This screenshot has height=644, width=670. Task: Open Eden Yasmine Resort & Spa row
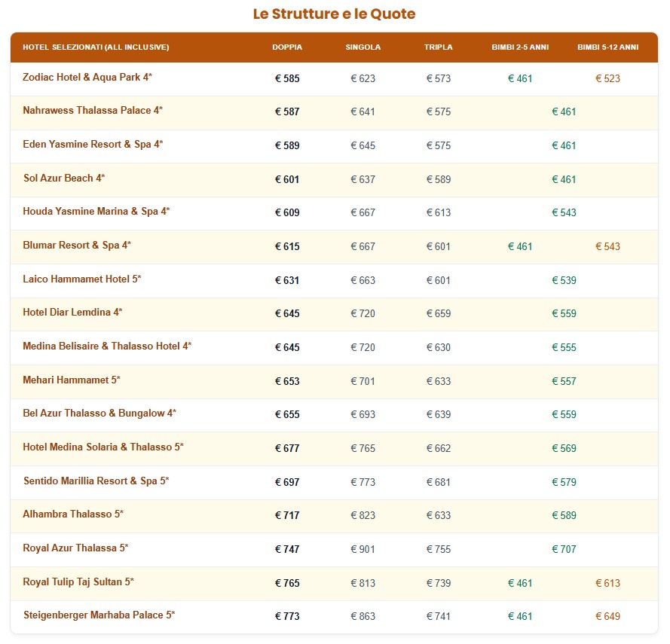coord(93,145)
